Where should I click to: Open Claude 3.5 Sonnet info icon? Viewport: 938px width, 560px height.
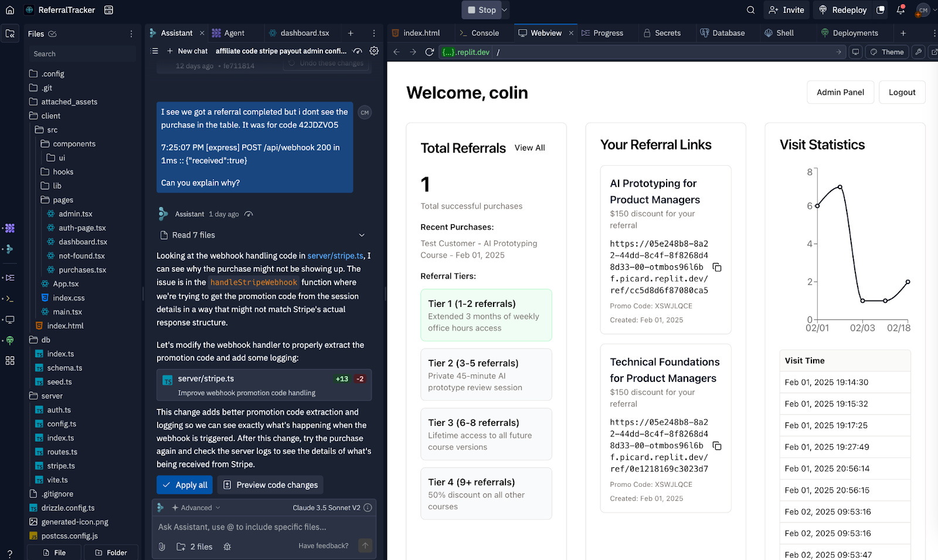click(368, 508)
